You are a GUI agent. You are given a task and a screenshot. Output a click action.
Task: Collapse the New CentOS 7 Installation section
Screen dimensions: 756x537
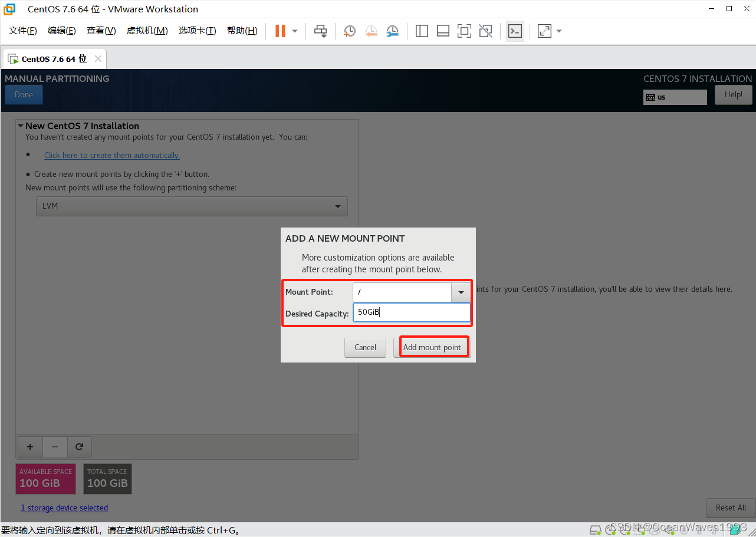click(21, 126)
